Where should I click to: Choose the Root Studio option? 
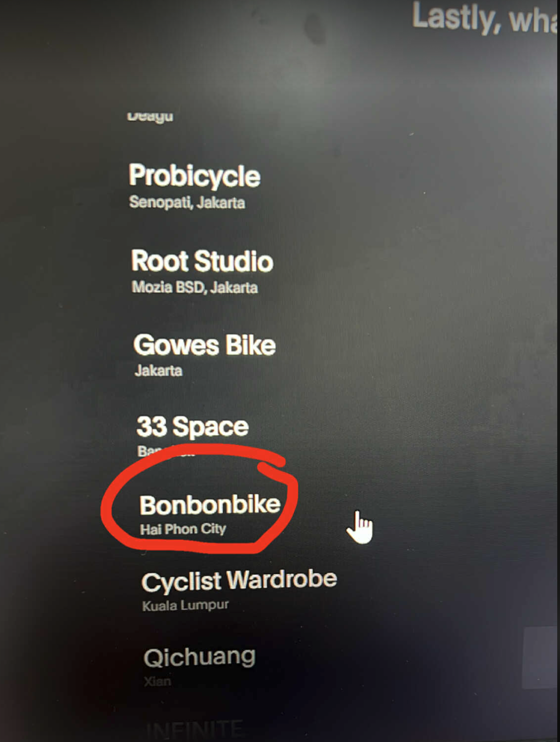[x=202, y=261]
